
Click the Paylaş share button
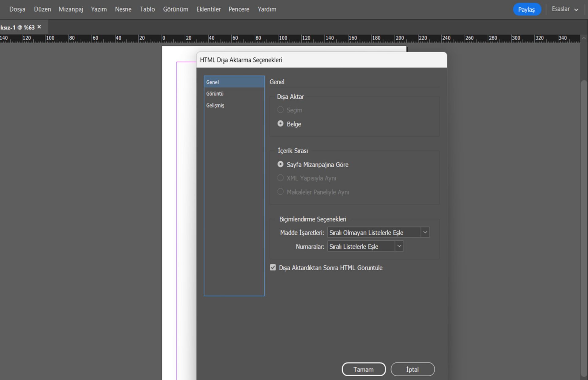tap(526, 9)
